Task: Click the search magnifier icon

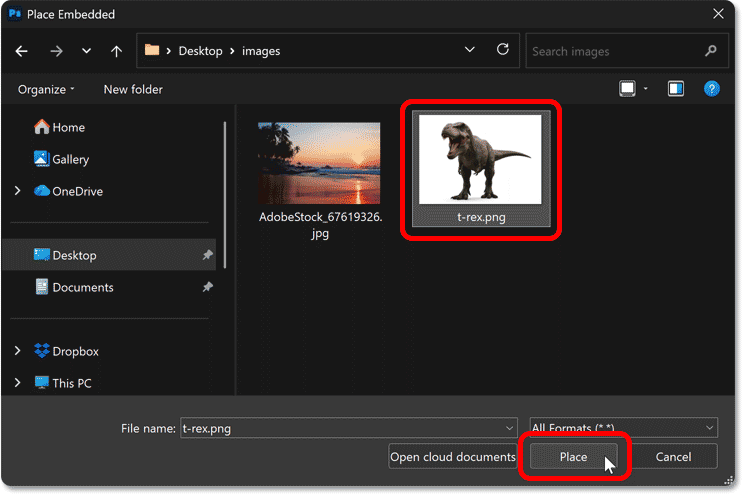Action: [x=711, y=50]
